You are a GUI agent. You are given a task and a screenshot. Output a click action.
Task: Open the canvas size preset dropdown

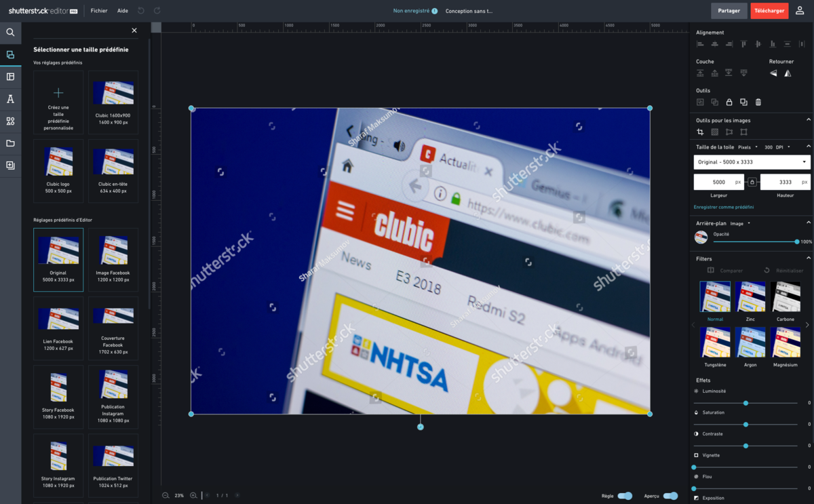tap(752, 162)
